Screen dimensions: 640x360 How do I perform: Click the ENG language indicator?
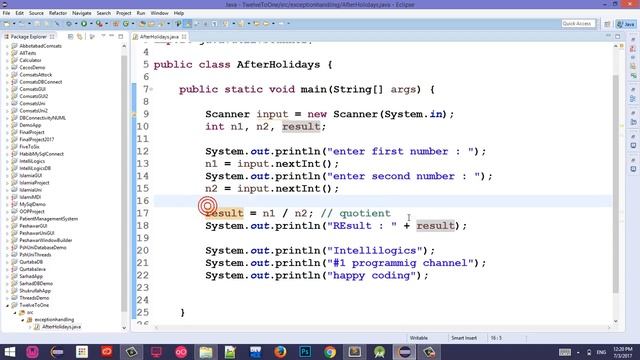coord(601,352)
